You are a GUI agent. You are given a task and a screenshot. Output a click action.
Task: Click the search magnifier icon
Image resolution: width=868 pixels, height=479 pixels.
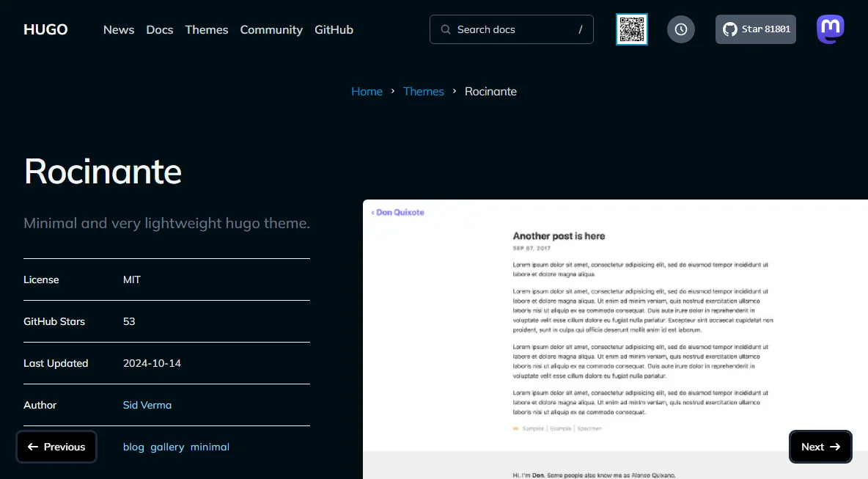[446, 29]
